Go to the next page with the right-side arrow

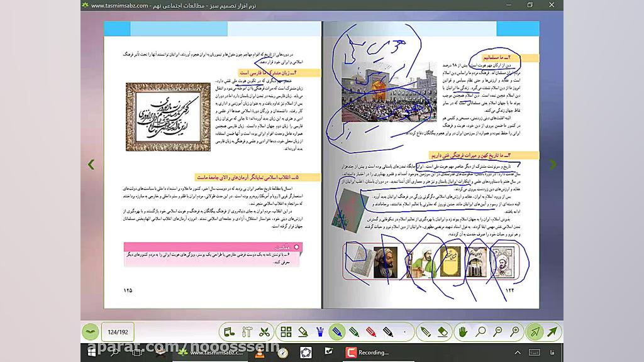click(553, 165)
